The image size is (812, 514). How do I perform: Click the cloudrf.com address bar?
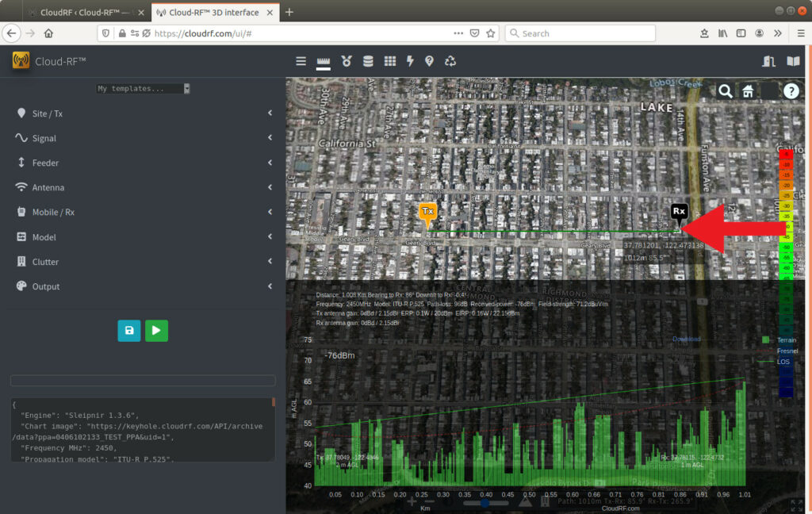coord(298,33)
